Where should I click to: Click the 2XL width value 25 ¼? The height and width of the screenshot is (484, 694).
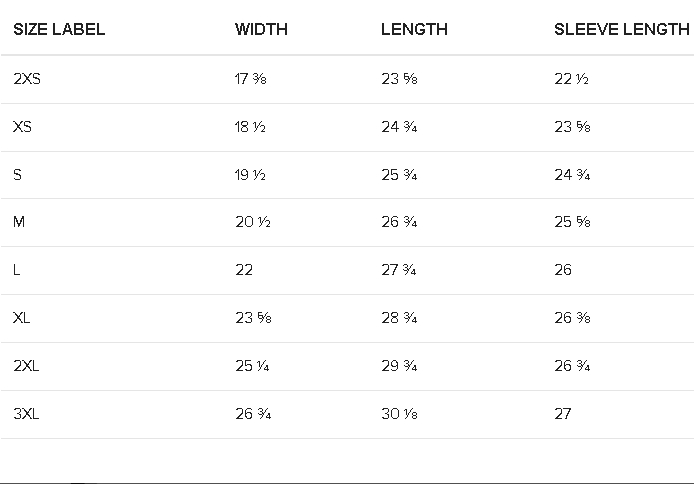(252, 366)
